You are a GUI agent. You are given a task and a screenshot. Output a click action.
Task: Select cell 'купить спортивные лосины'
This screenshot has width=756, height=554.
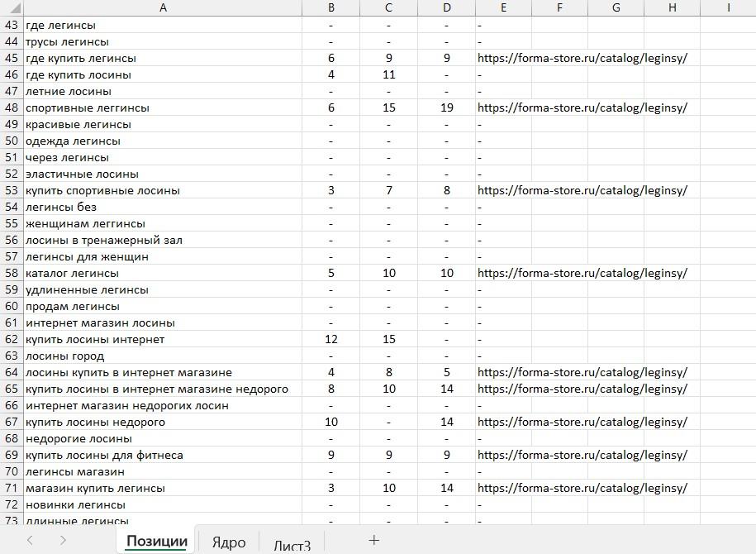tap(163, 191)
